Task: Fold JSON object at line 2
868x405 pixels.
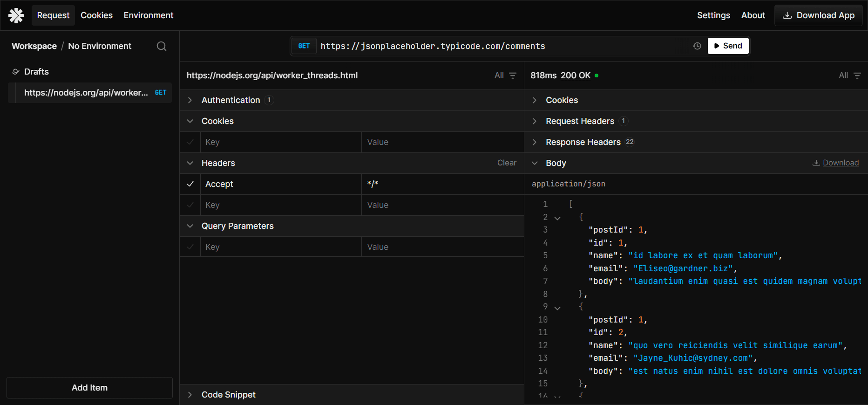Action: click(x=557, y=218)
